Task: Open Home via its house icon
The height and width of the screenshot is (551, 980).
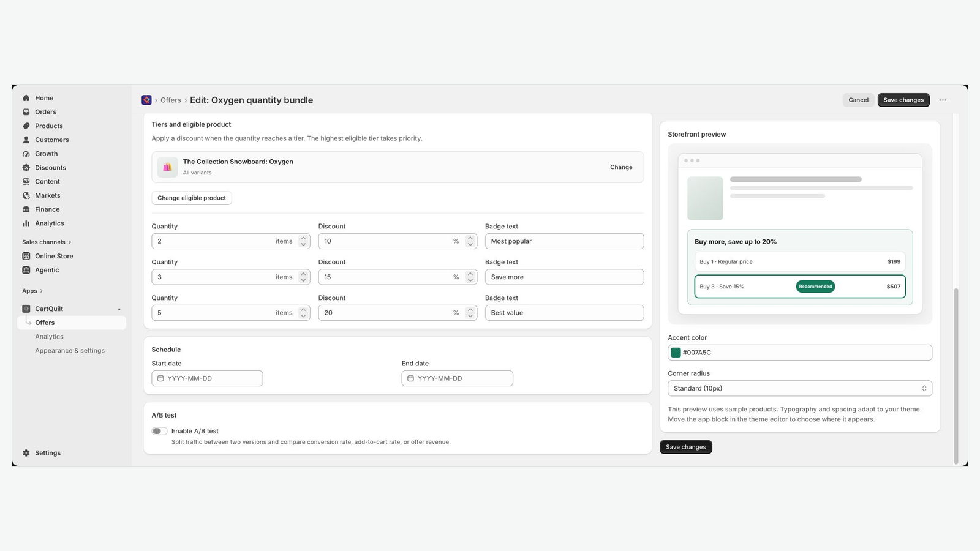Action: [x=26, y=98]
